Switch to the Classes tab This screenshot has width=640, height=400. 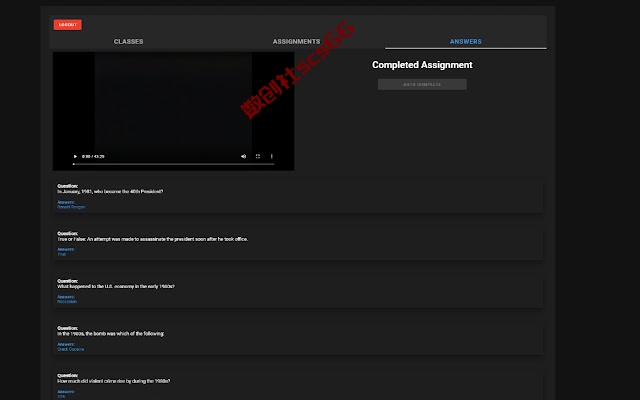[129, 41]
